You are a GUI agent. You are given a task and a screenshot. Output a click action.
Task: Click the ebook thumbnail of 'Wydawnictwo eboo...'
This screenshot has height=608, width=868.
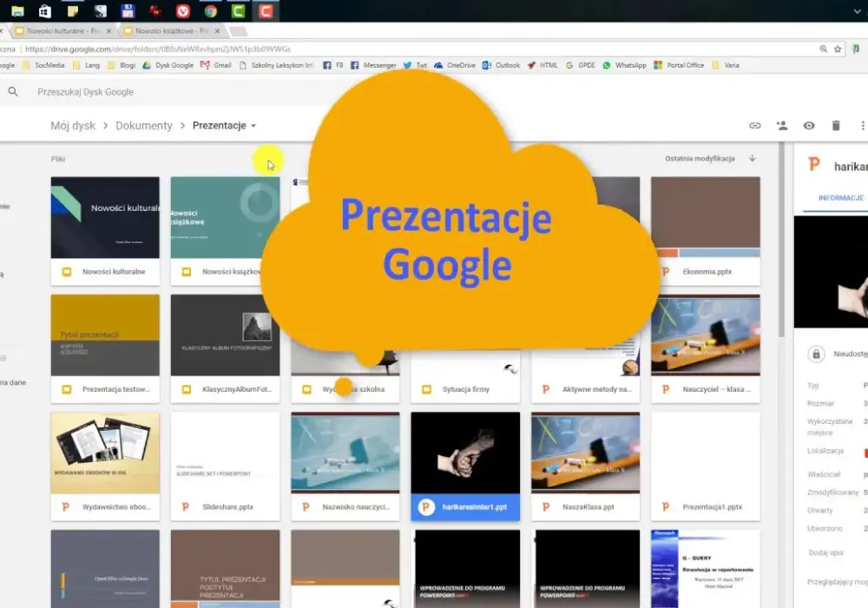(105, 453)
